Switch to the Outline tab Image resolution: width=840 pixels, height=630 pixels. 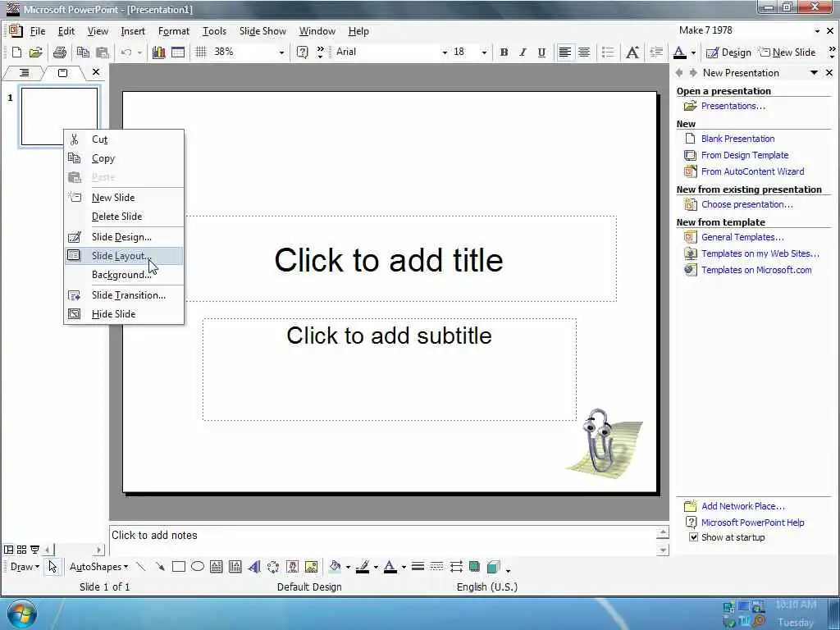pos(24,72)
